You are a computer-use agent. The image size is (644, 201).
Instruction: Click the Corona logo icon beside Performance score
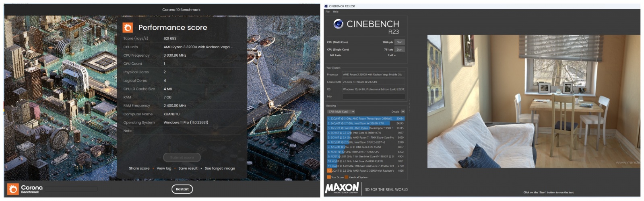point(128,27)
